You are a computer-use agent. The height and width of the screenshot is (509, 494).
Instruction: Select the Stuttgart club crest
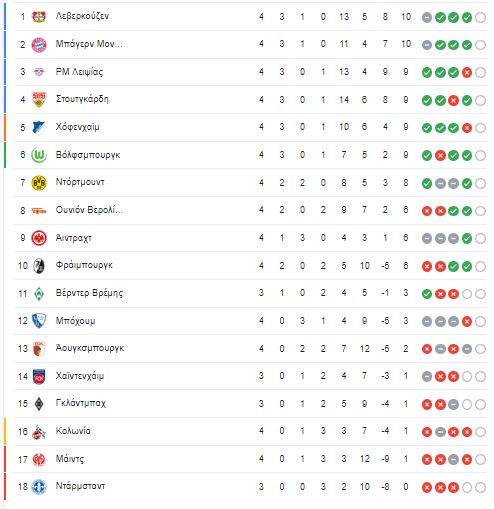39,99
